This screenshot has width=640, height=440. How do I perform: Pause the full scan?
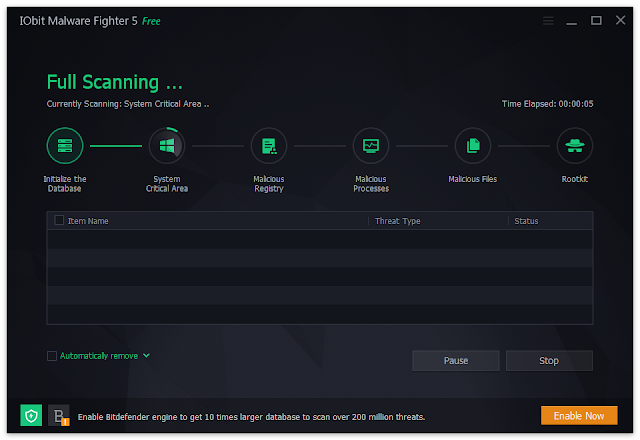click(456, 360)
